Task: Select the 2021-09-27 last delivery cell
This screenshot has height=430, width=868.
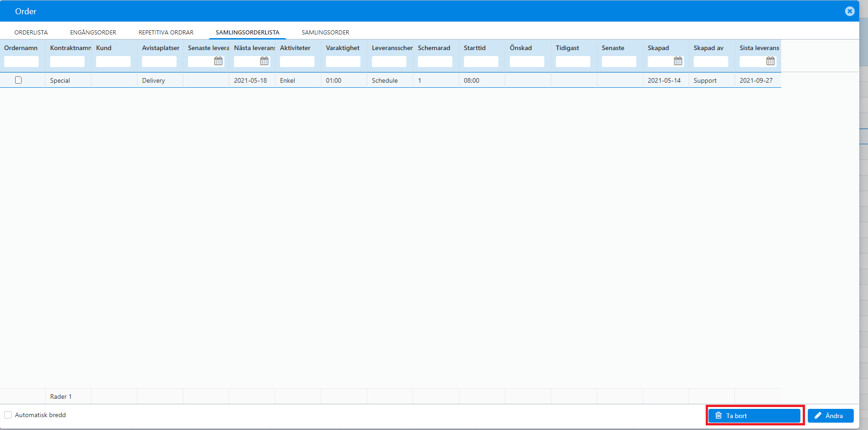Action: point(758,80)
